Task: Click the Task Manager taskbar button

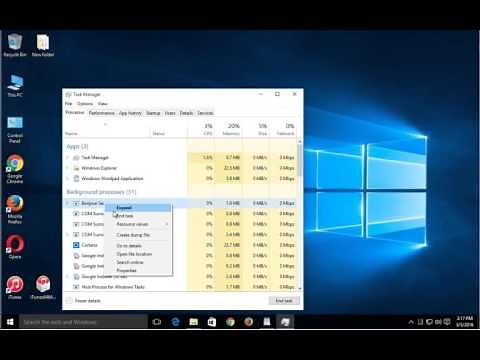Action: pos(285,322)
